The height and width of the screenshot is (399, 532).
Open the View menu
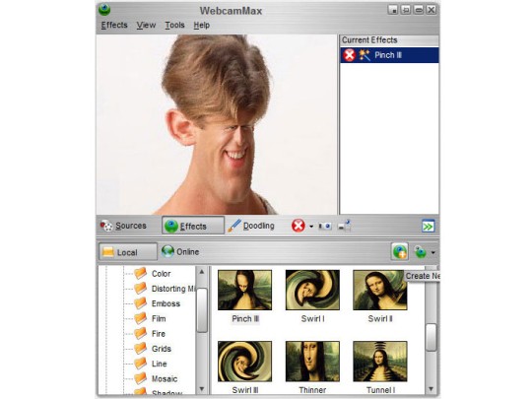tap(146, 25)
